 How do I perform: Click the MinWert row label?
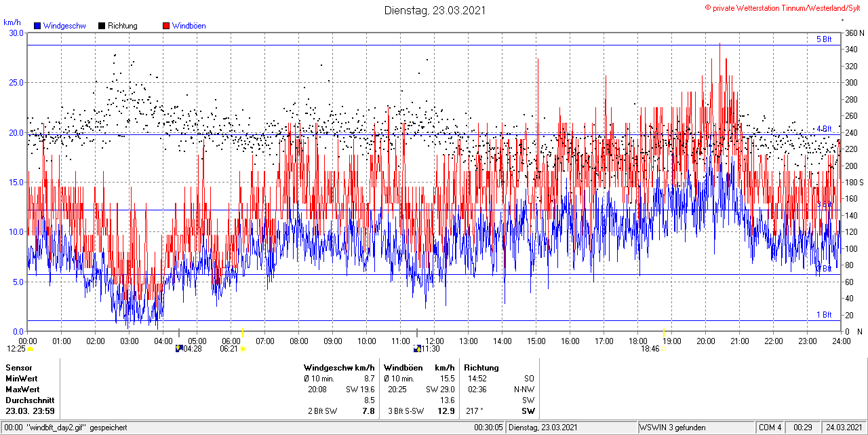click(22, 379)
